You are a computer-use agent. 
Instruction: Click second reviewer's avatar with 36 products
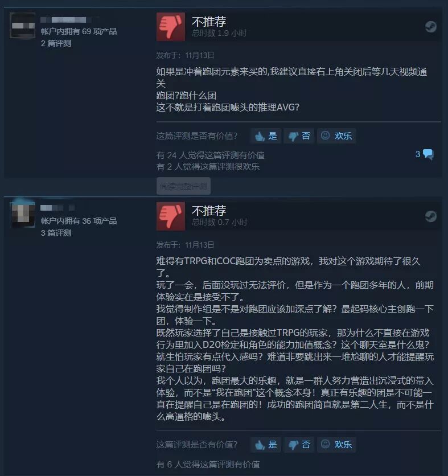coord(23,214)
